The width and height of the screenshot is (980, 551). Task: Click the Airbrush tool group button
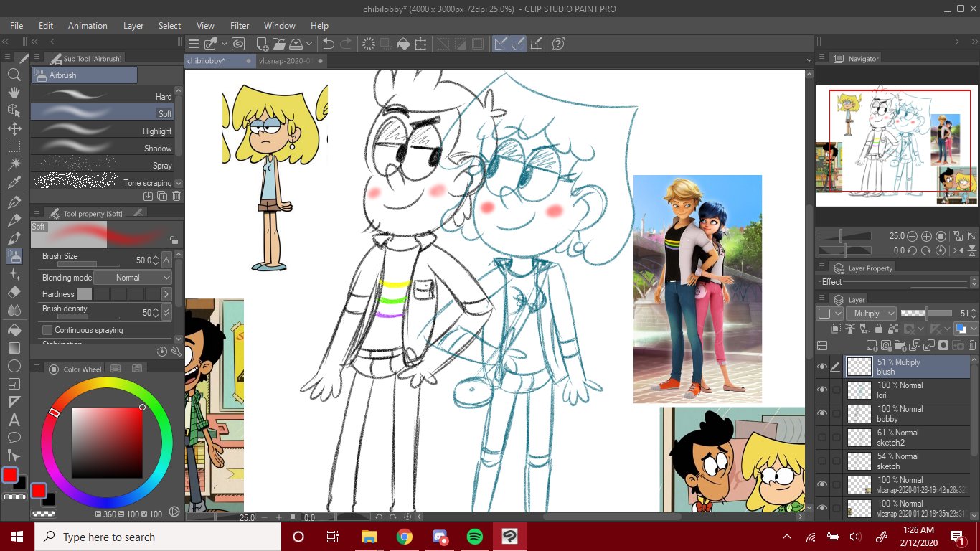[84, 75]
